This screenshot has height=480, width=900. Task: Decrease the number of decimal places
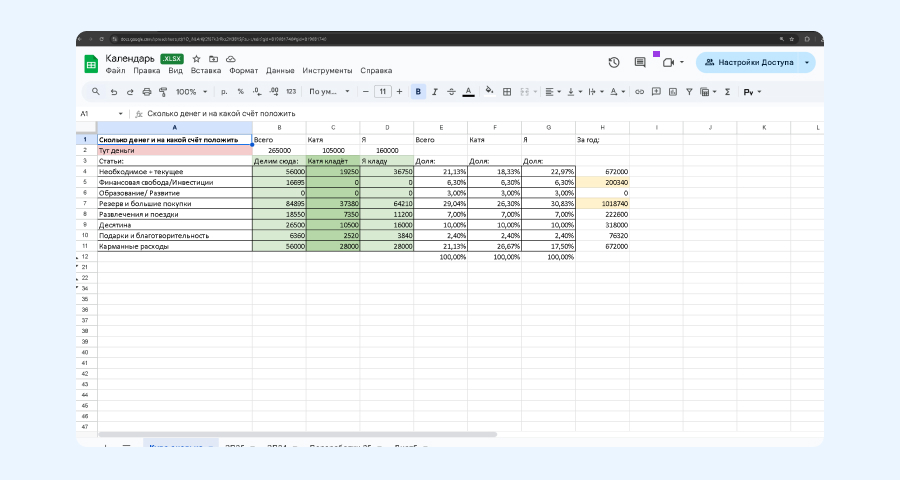pos(257,92)
